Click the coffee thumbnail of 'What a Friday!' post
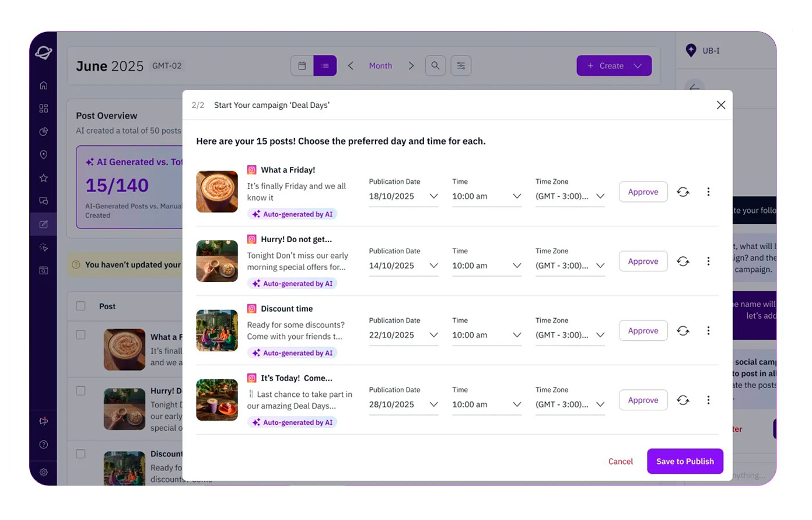The width and height of the screenshot is (812, 520). [217, 192]
